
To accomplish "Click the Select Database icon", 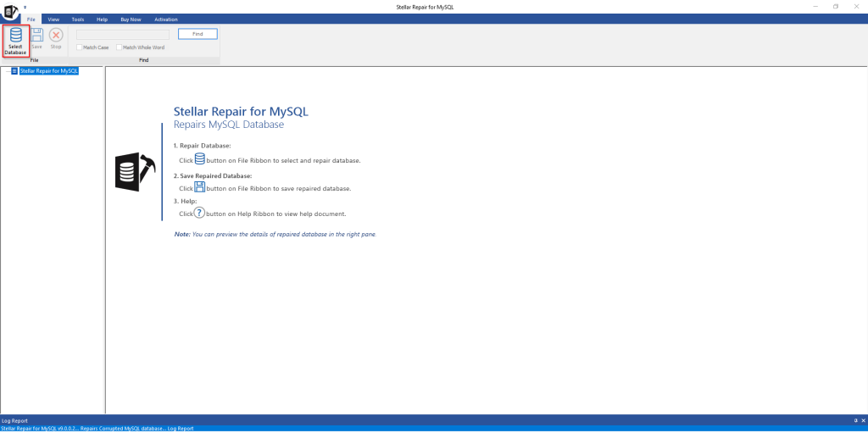I will [x=15, y=35].
